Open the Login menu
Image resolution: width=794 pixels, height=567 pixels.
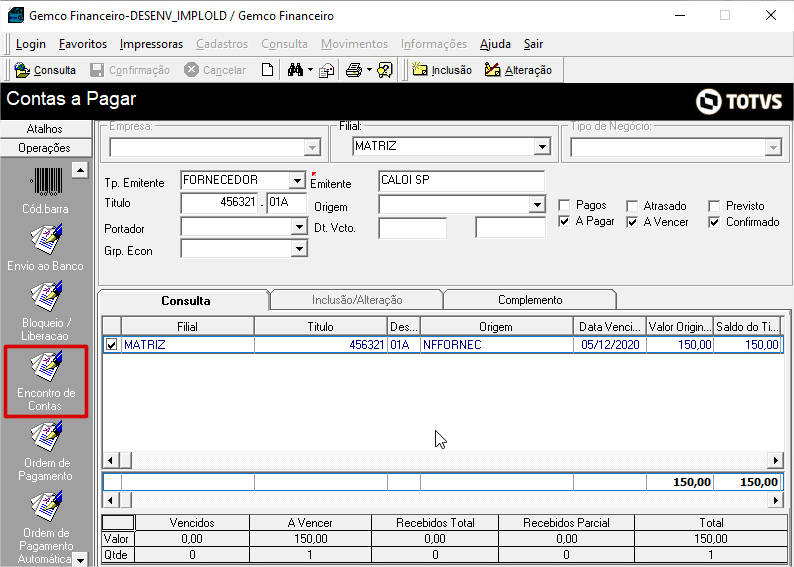click(31, 44)
